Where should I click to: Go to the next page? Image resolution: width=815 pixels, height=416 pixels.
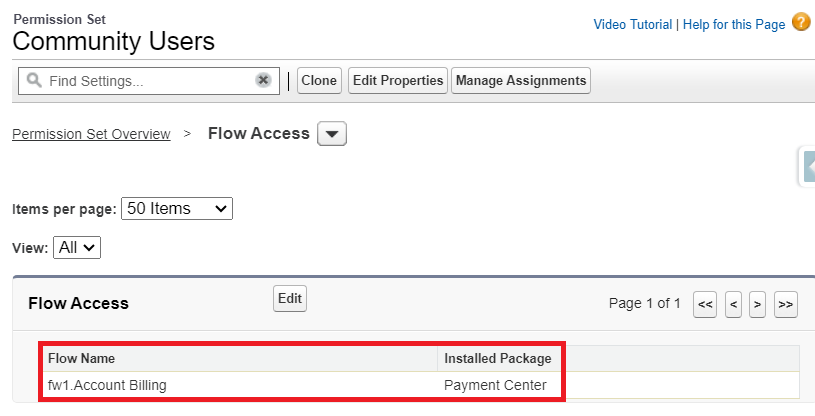pyautogui.click(x=758, y=305)
